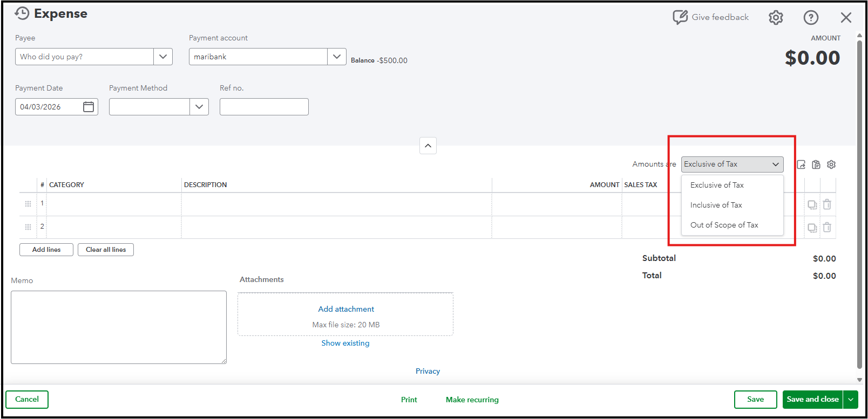Collapse the header section with the chevron
Screen dimensions: 868x419
click(x=428, y=146)
